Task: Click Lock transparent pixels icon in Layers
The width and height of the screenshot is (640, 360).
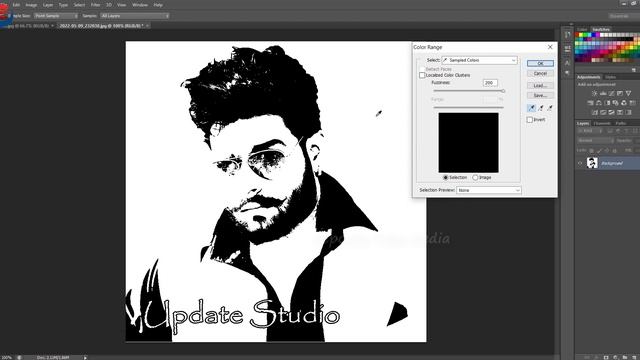Action: [592, 151]
